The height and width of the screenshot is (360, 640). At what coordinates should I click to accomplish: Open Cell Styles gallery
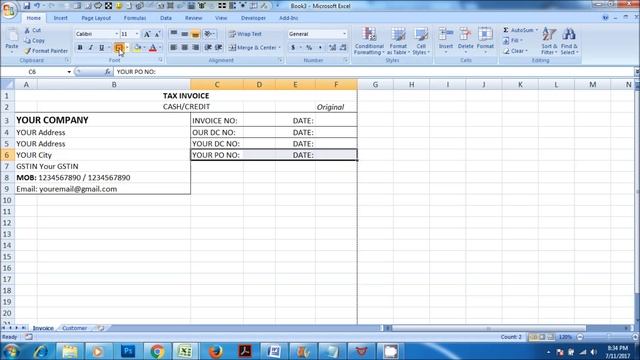(421, 41)
